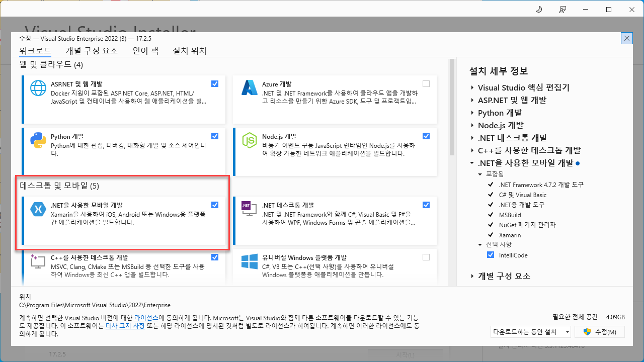Image resolution: width=644 pixels, height=362 pixels.
Task: Click the dark theme moon icon
Action: [538, 9]
